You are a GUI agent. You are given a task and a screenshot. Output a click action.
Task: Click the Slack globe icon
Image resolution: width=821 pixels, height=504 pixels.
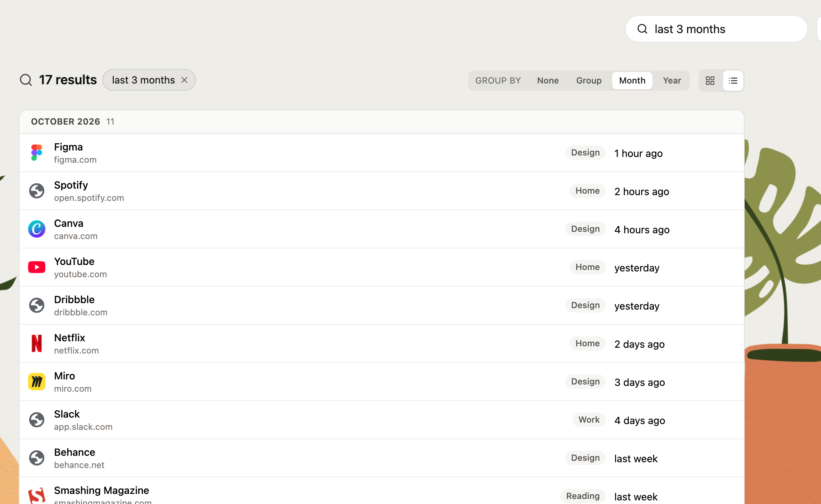pos(37,420)
